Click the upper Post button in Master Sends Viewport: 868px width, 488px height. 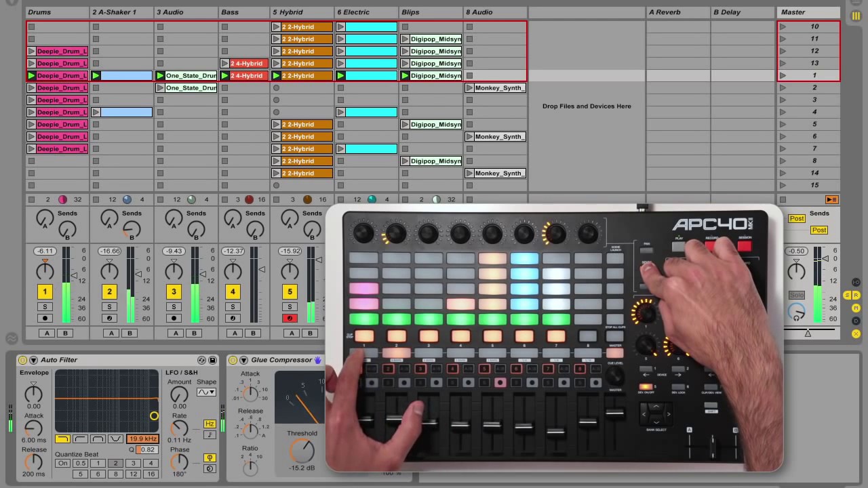click(x=797, y=218)
